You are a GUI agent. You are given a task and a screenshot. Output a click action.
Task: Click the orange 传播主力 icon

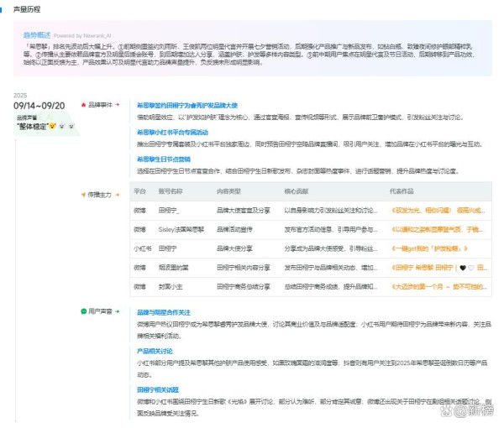click(x=83, y=194)
